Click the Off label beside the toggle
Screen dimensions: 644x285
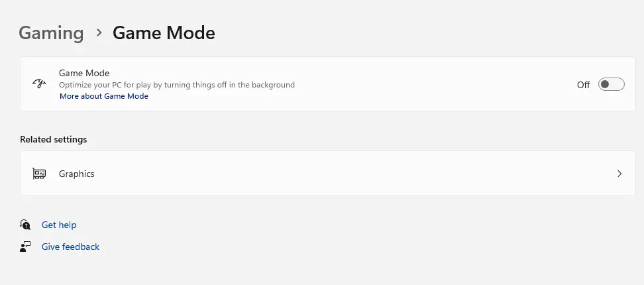click(x=583, y=85)
